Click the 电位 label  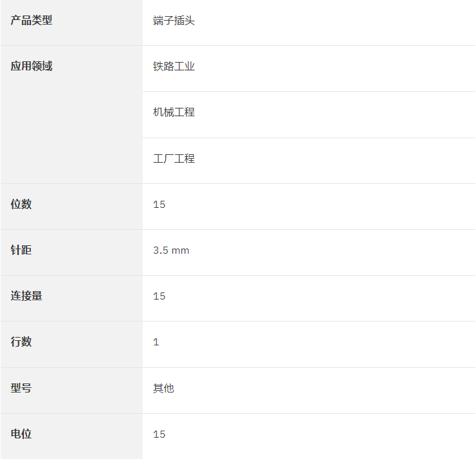[x=21, y=434]
